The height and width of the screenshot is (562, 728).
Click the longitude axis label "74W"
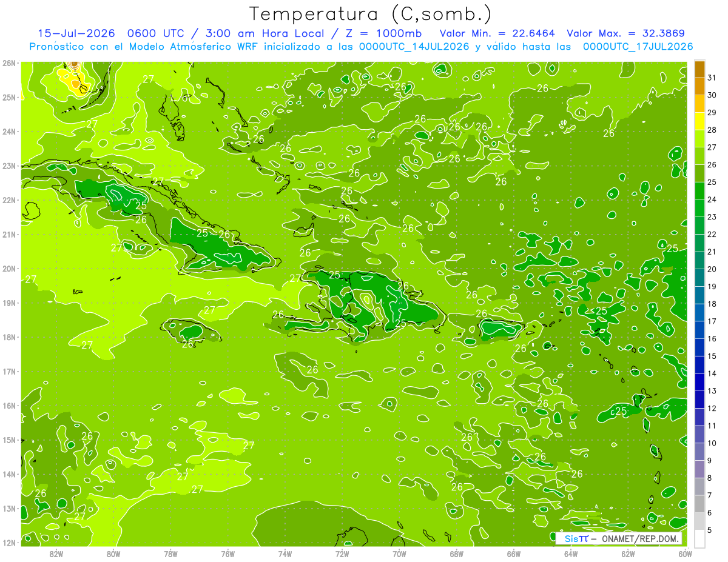[x=285, y=554]
